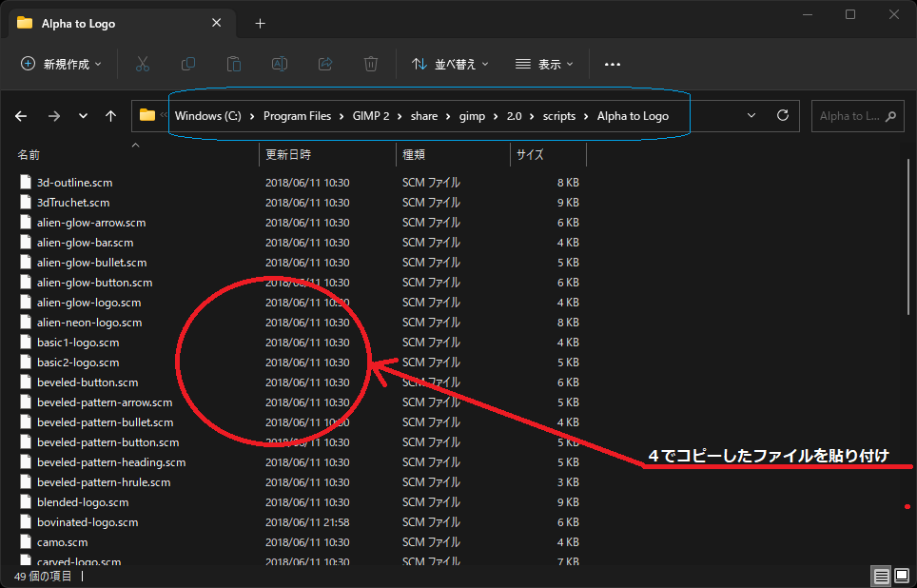Expand chevron after Program Files breadcrumb

click(342, 116)
